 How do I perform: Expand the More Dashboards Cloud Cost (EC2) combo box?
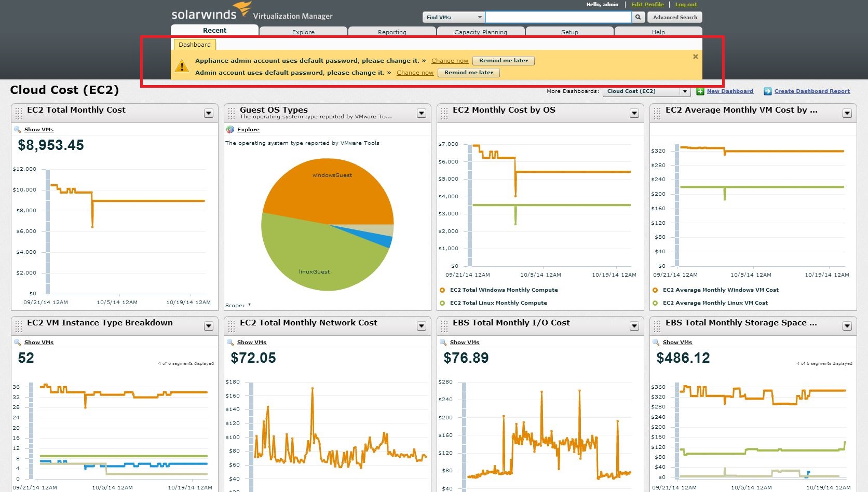click(646, 91)
